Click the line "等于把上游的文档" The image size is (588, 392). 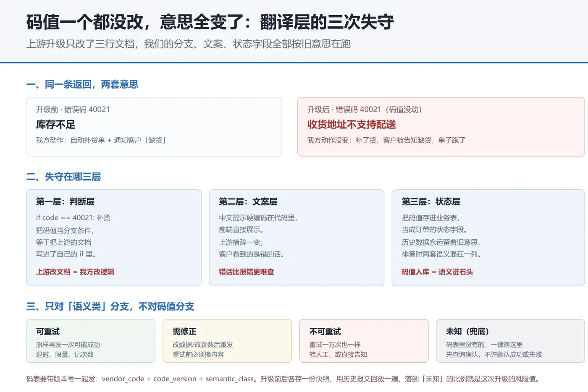[63, 242]
